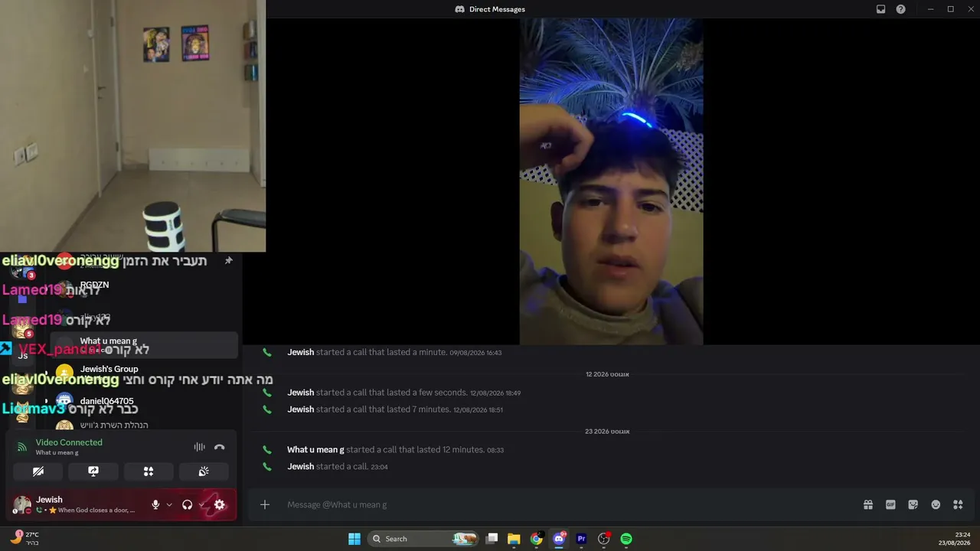
Task: Click What u mean g in 12 minutes call entry
Action: (315, 450)
